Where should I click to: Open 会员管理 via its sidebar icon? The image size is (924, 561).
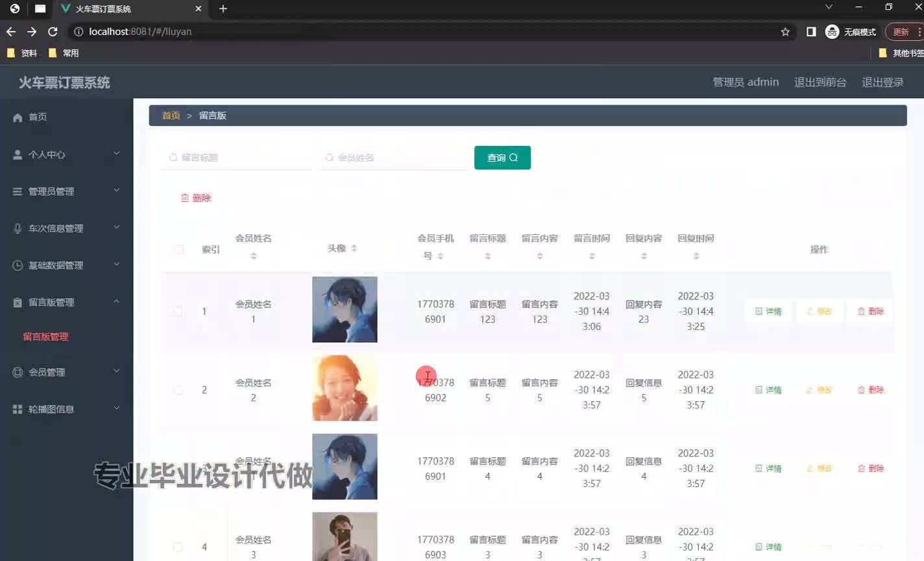[16, 371]
